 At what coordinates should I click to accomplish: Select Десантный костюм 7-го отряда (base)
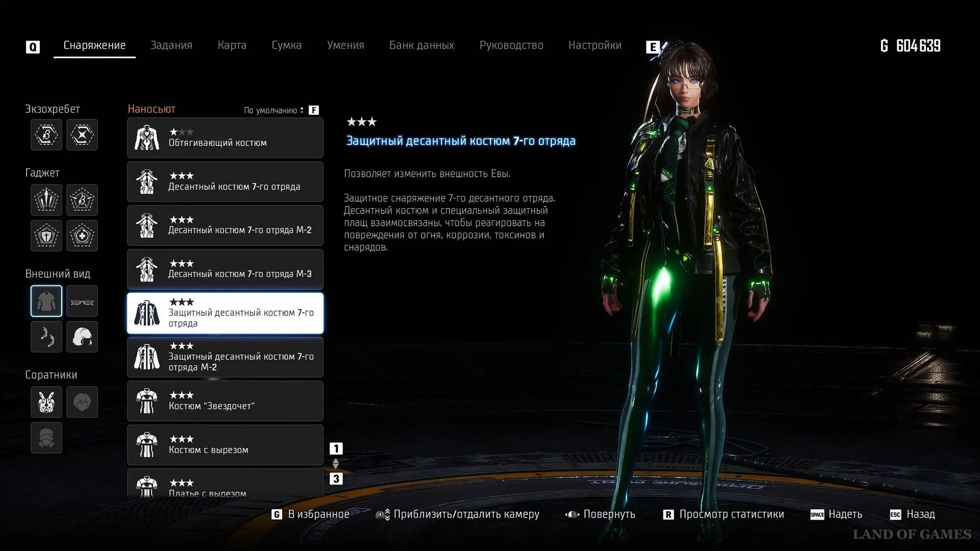pyautogui.click(x=225, y=182)
